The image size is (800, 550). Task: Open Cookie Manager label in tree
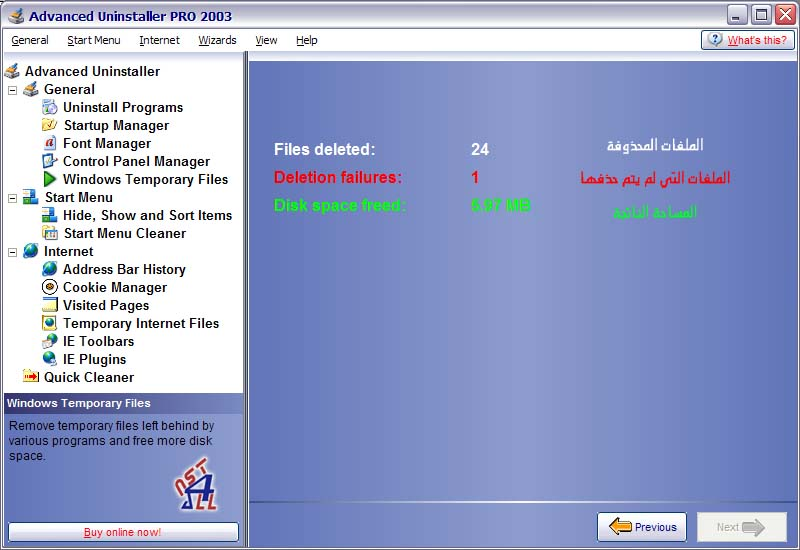coord(115,287)
